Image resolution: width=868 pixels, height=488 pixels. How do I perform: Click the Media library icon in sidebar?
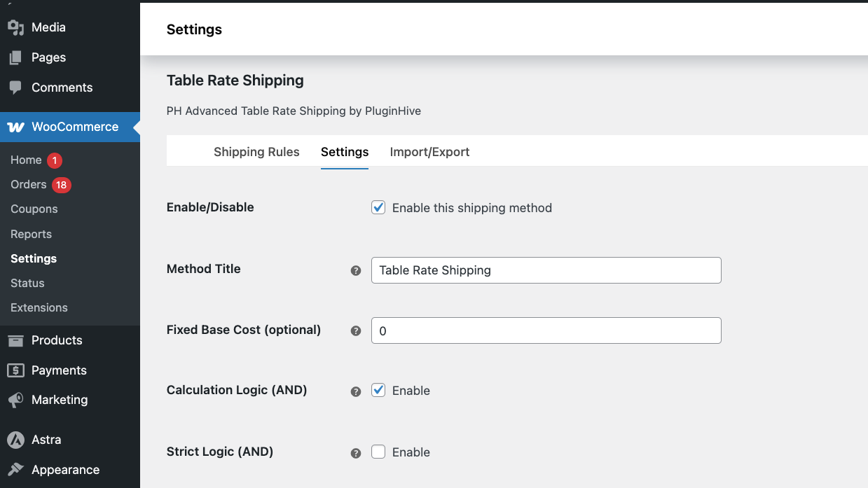[15, 27]
